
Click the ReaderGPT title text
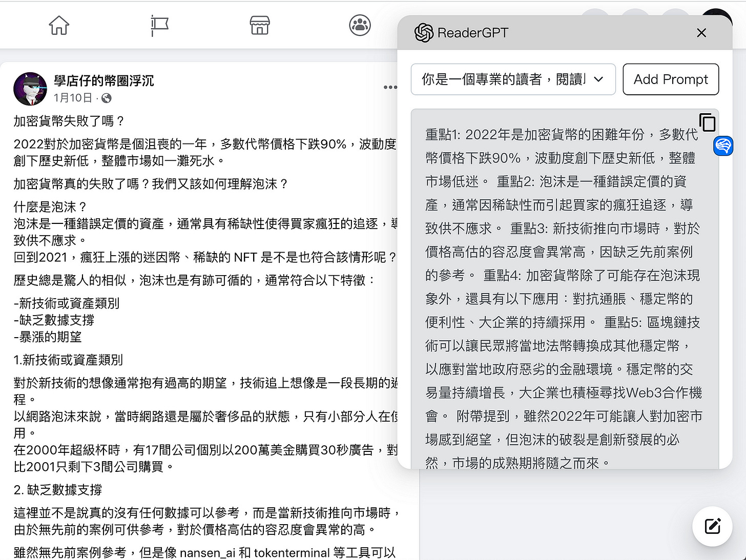[x=472, y=33]
